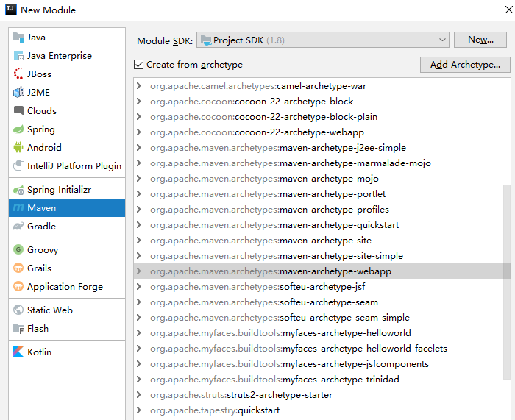Click the Add Archetype button
Image resolution: width=515 pixels, height=420 pixels.
point(465,65)
